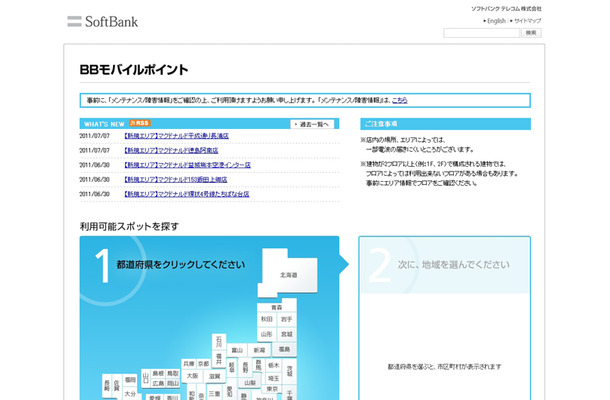
Task: Select 東京 prefecture tile
Action: click(x=272, y=389)
